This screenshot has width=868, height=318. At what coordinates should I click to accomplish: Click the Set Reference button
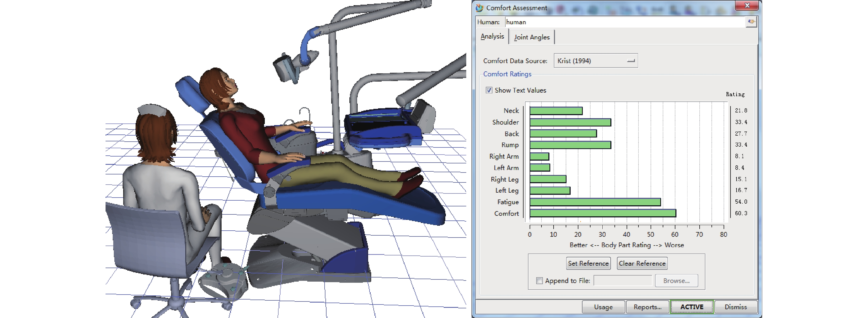coord(588,263)
